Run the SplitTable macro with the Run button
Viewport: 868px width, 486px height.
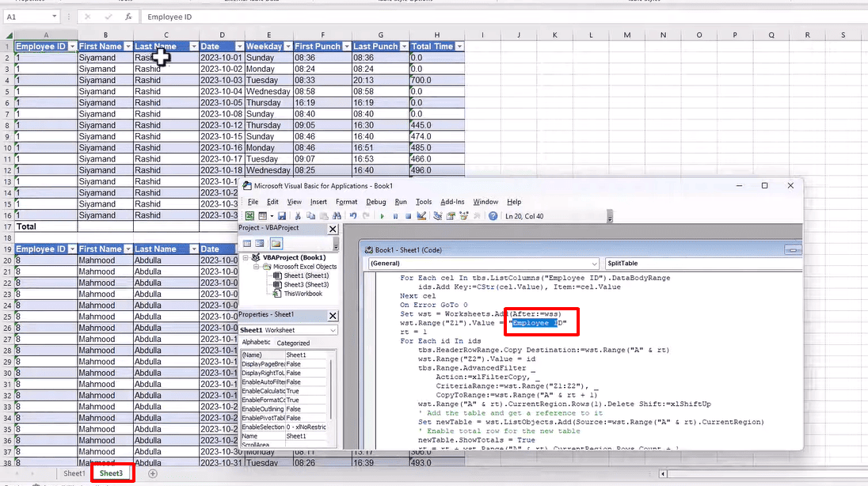point(383,216)
